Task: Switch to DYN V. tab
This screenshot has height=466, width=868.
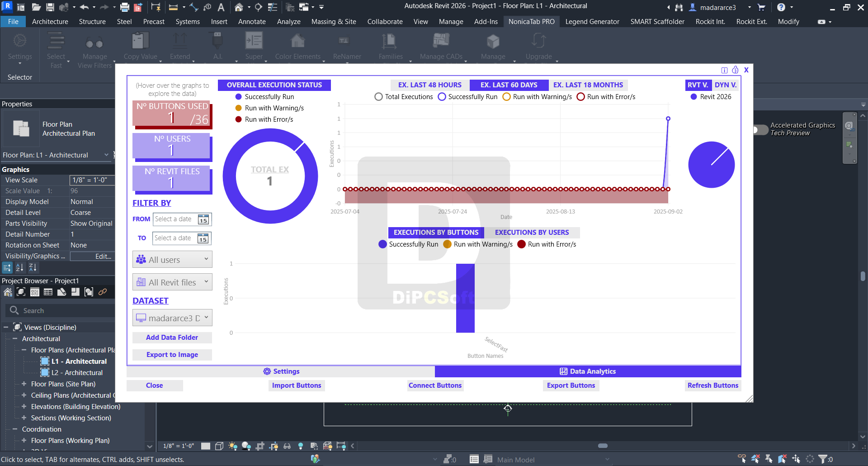Action: pyautogui.click(x=726, y=85)
